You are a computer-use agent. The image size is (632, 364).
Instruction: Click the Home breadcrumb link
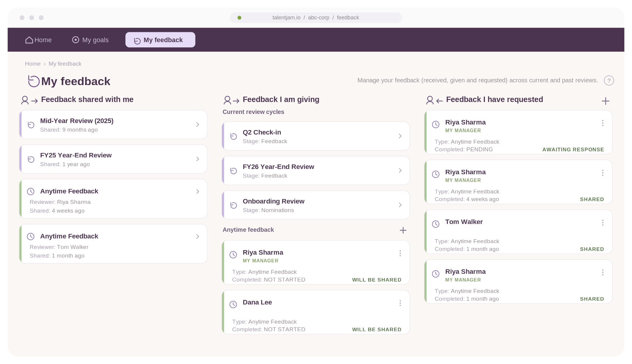[x=33, y=64]
